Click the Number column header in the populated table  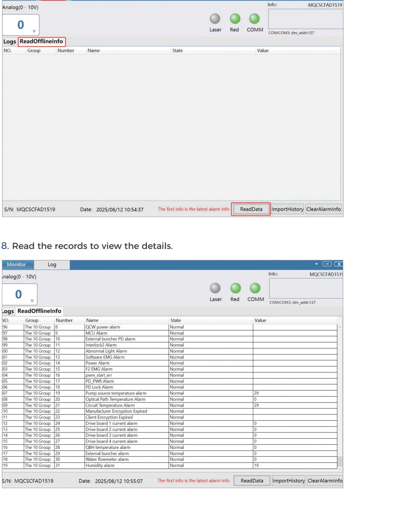[x=69, y=320]
